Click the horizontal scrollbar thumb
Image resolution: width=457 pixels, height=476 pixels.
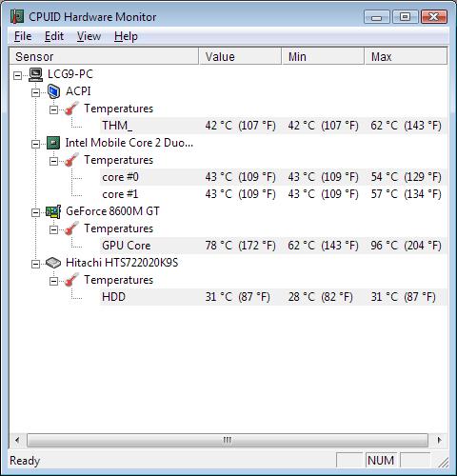[x=228, y=440]
